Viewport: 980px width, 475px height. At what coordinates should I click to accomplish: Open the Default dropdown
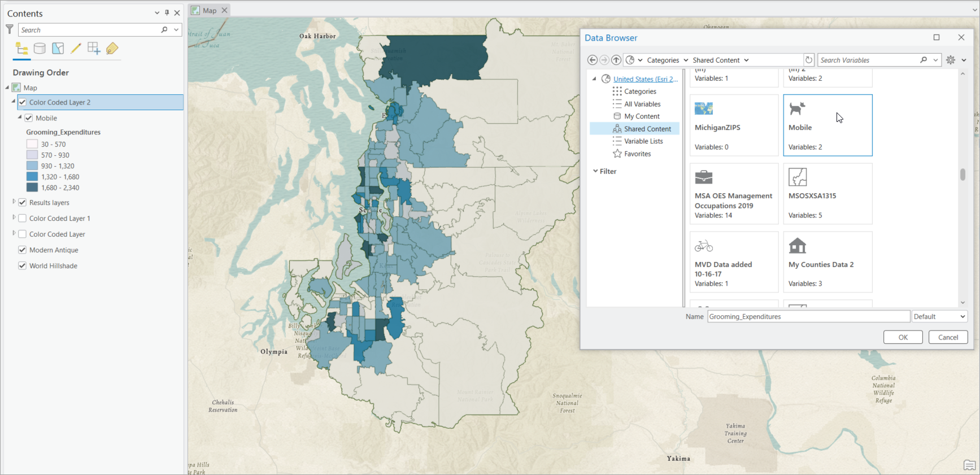coord(939,316)
